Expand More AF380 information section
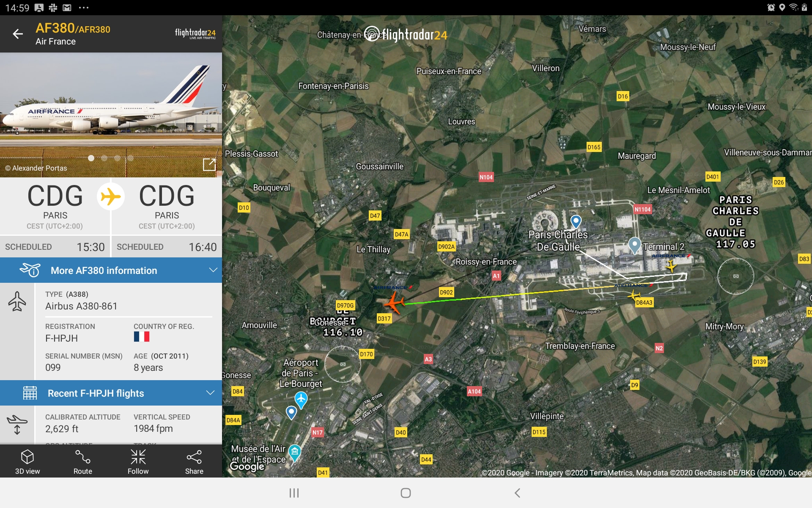This screenshot has height=508, width=812. [111, 270]
